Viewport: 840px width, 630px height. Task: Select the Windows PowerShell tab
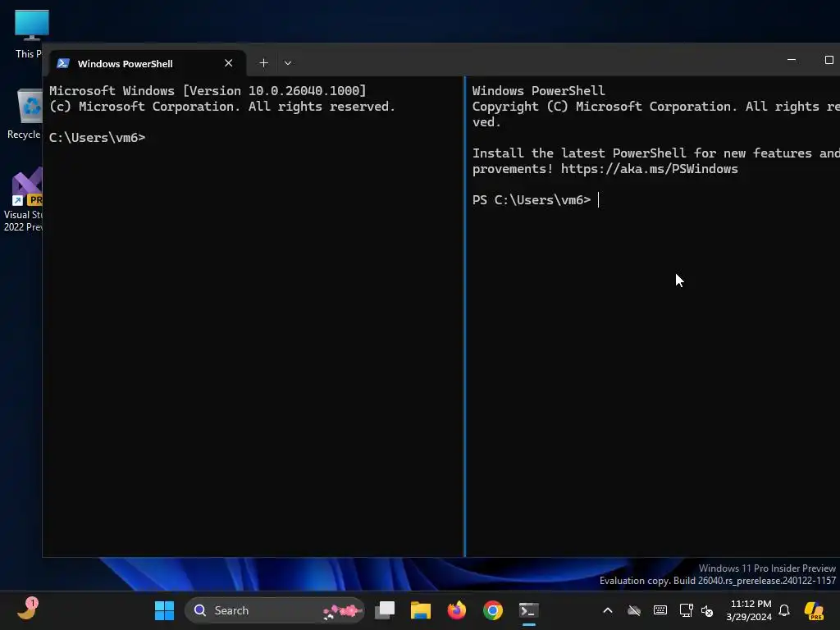148,63
